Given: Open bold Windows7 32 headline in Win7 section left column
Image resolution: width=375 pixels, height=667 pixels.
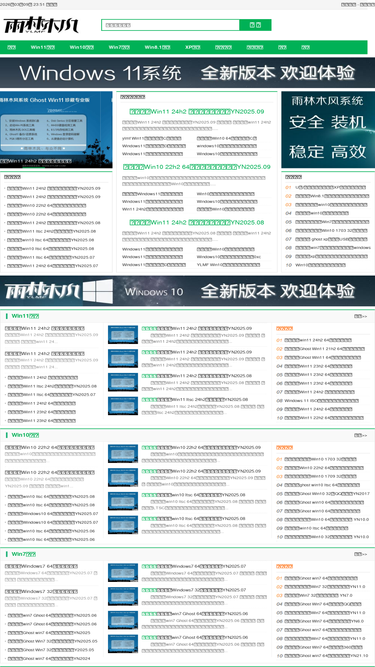Looking at the screenshot, I should [41, 592].
